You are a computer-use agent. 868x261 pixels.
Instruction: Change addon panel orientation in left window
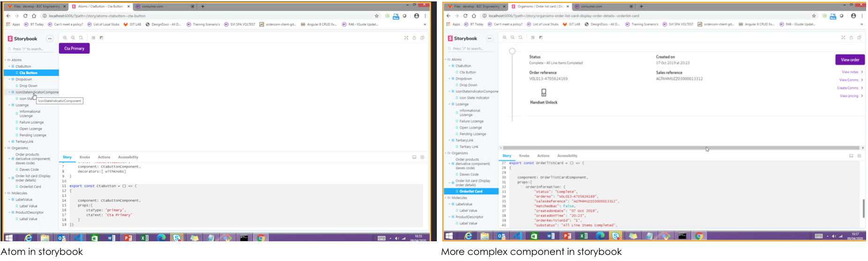click(414, 157)
